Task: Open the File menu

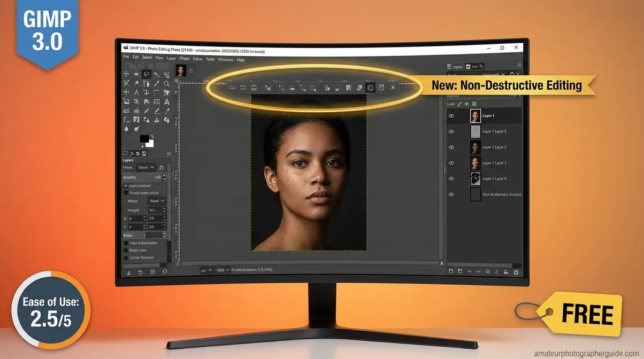Action: pyautogui.click(x=126, y=57)
